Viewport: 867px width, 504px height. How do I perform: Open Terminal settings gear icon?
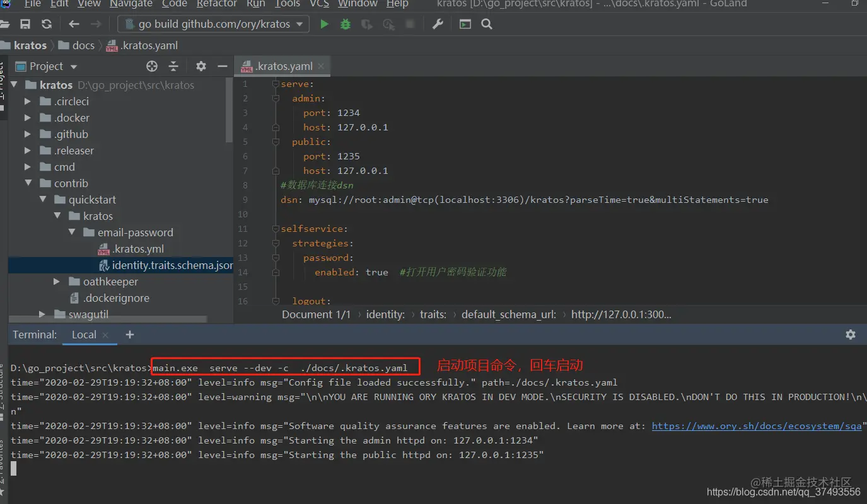click(x=851, y=335)
